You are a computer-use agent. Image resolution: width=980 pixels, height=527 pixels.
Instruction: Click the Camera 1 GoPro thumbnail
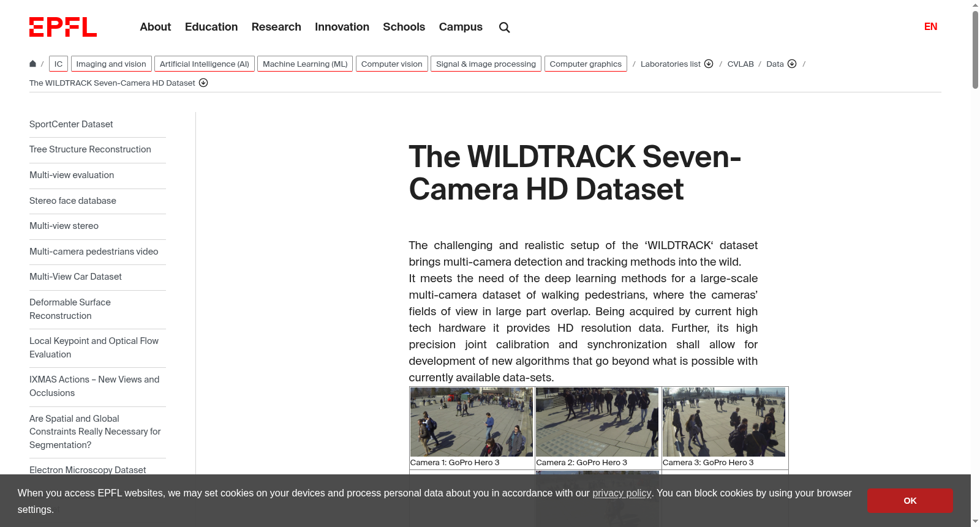[472, 422]
